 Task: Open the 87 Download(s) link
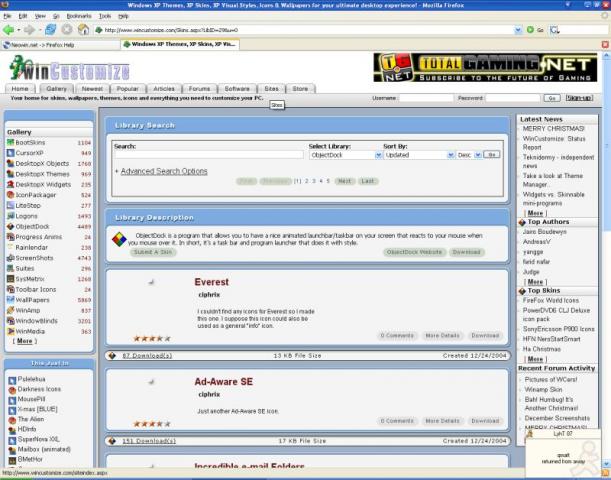coord(147,355)
